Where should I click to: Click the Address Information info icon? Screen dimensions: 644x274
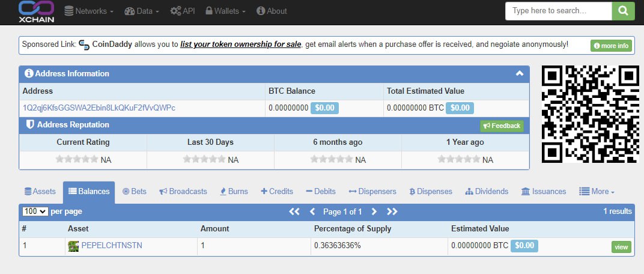click(29, 73)
